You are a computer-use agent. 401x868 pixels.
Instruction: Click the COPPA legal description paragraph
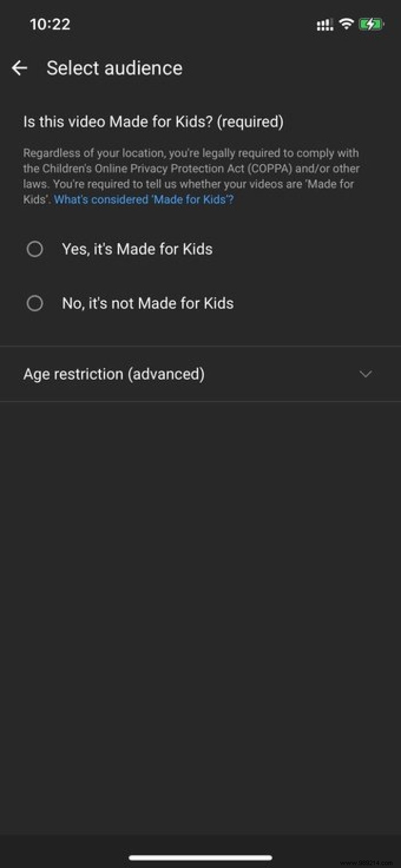coord(191,176)
